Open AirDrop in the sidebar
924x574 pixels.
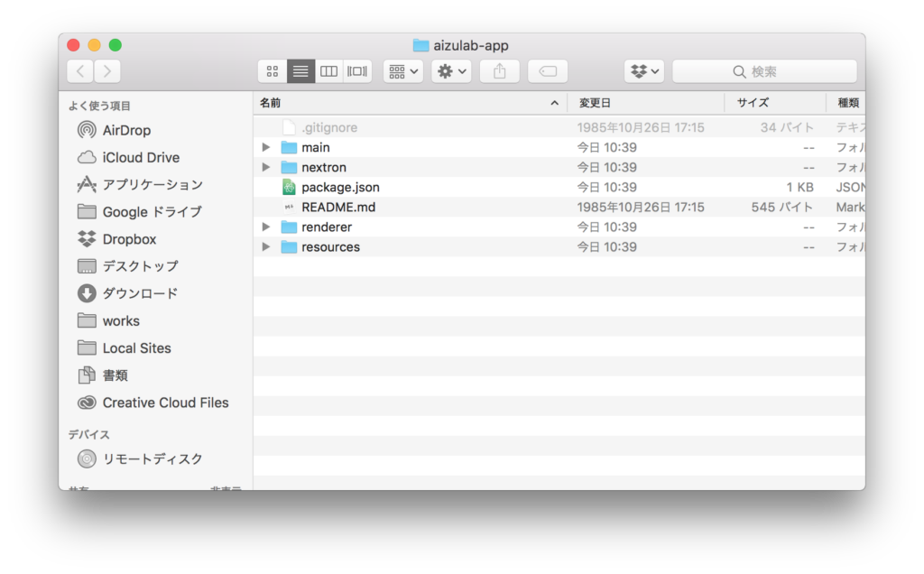[126, 130]
